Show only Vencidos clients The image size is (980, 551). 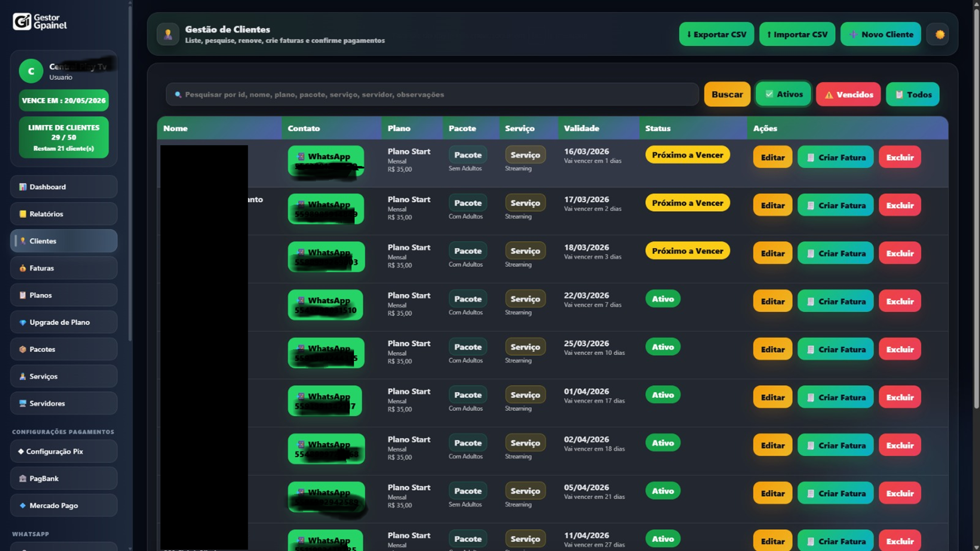pos(848,95)
